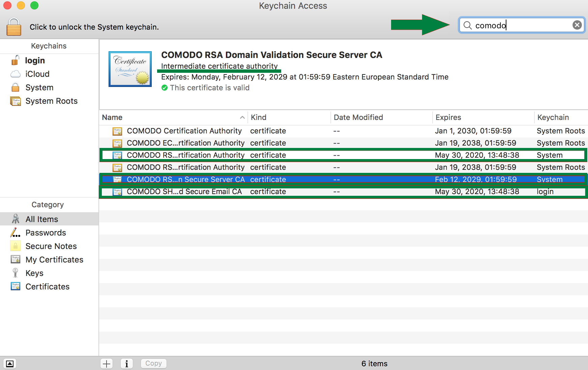Click the 6 items status text

pos(374,364)
